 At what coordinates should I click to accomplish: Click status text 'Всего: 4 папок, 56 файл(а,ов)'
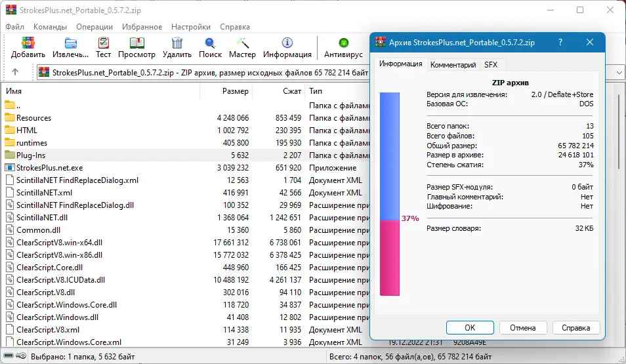click(x=382, y=356)
